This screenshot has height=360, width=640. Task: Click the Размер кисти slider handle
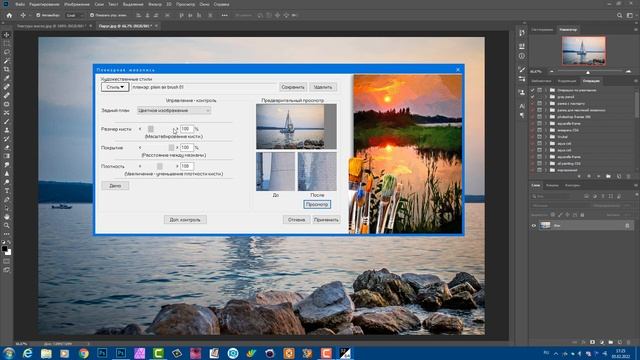(151, 129)
